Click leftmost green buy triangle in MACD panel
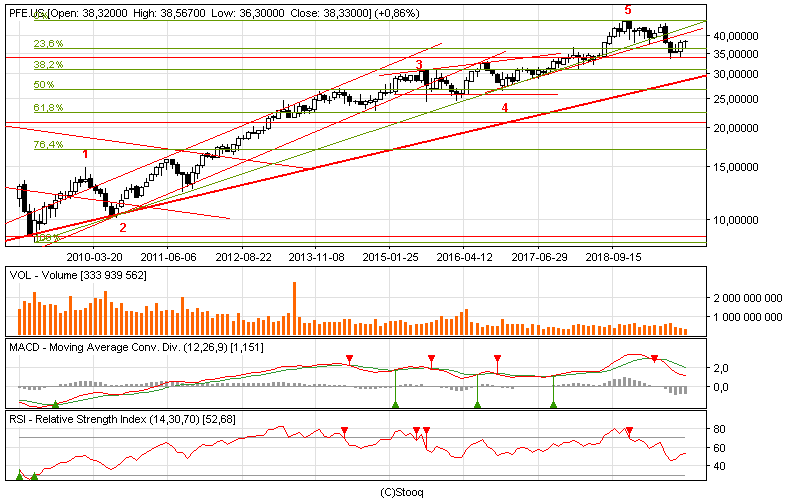800x500 pixels. [56, 405]
